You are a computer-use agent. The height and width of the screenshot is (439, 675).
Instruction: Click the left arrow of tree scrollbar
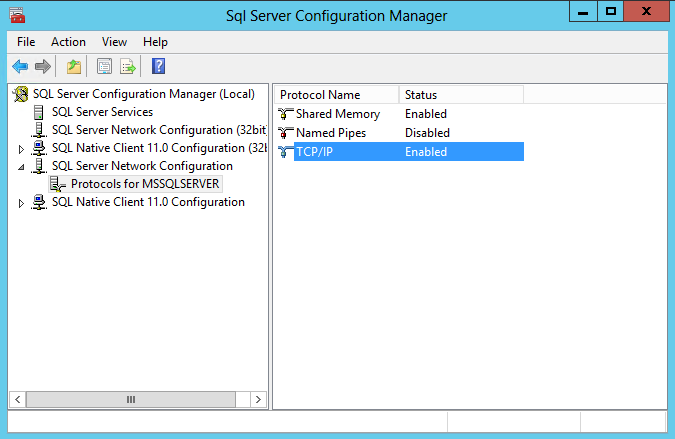[18, 399]
